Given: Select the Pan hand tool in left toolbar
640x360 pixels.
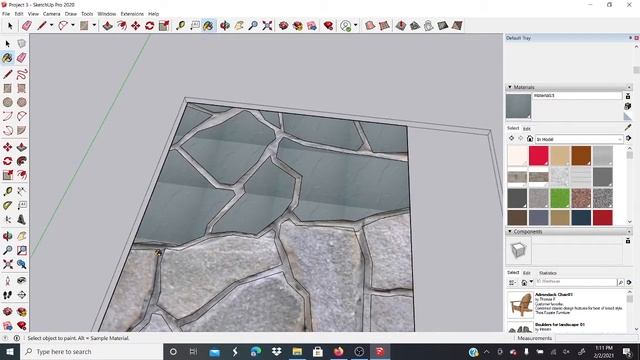Looking at the screenshot, I should (x=22, y=236).
